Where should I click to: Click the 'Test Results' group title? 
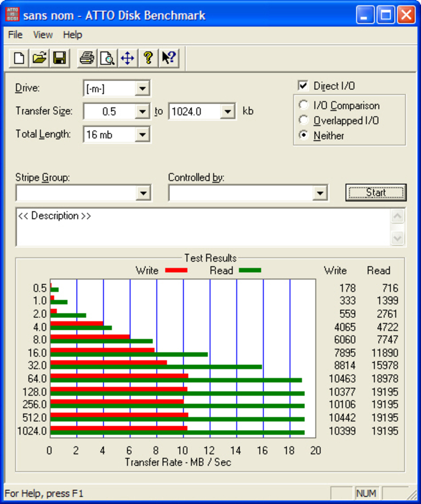[x=210, y=258]
